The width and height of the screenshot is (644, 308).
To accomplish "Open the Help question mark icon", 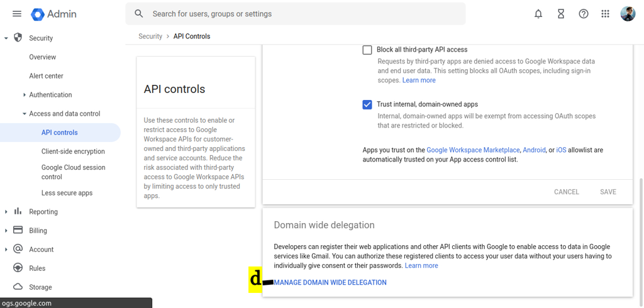I will tap(584, 14).
